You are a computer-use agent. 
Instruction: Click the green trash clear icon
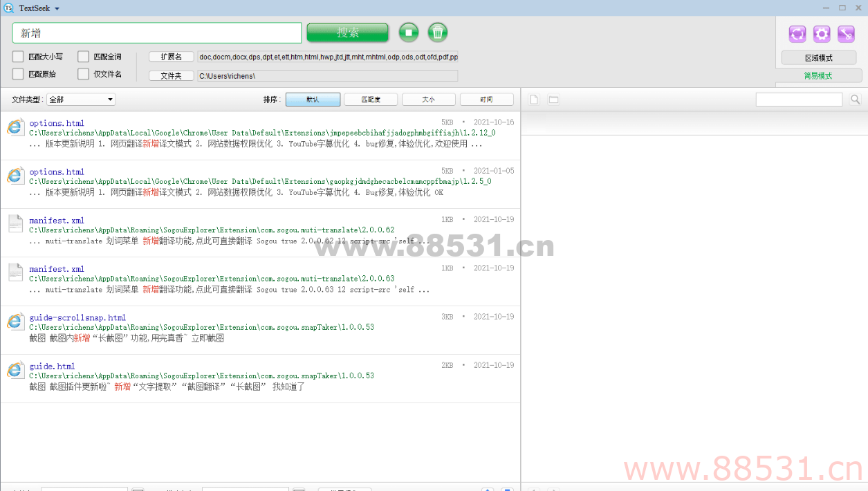pos(438,33)
